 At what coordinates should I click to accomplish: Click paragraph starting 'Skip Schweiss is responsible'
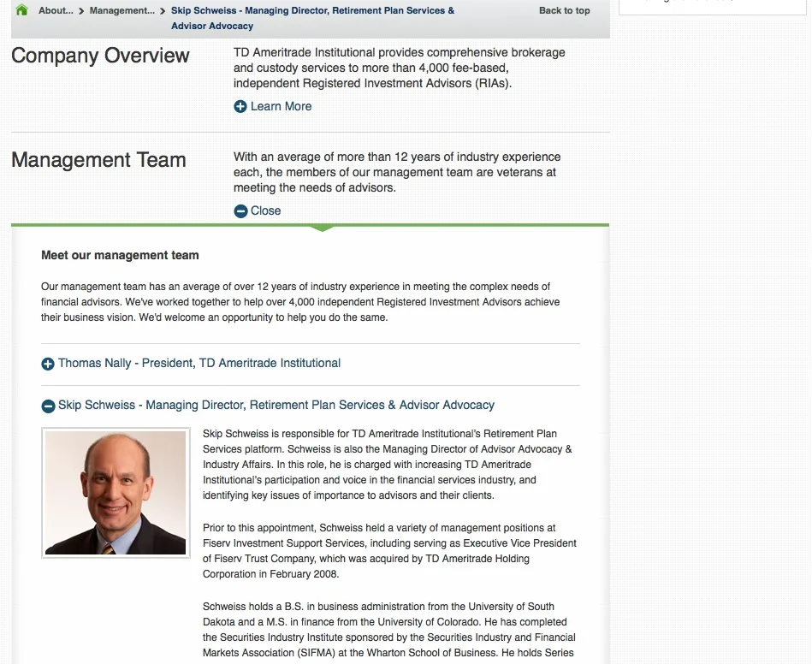(388, 464)
